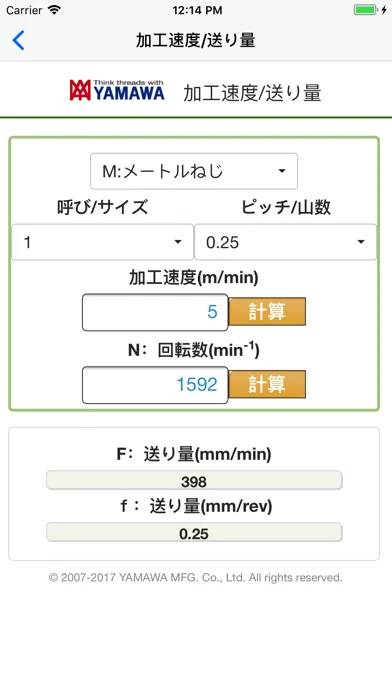Click the 計算 button next to 回転数
Screen dimensions: 392x696
tap(267, 384)
